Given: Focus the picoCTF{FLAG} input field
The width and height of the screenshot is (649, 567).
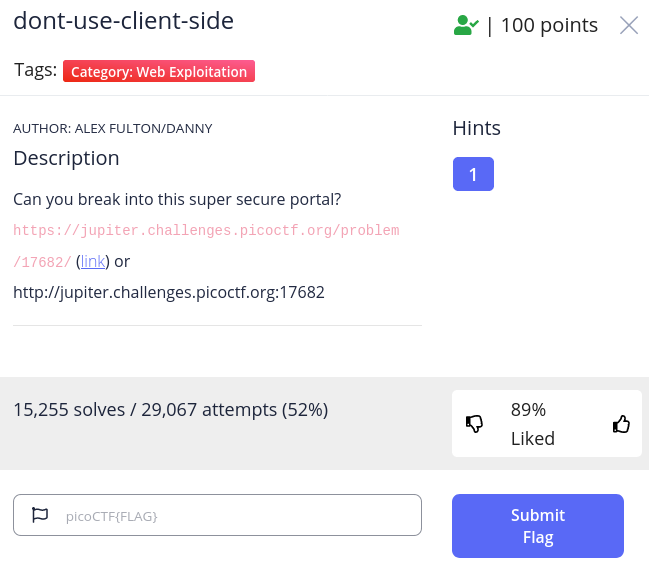Looking at the screenshot, I should 217,515.
